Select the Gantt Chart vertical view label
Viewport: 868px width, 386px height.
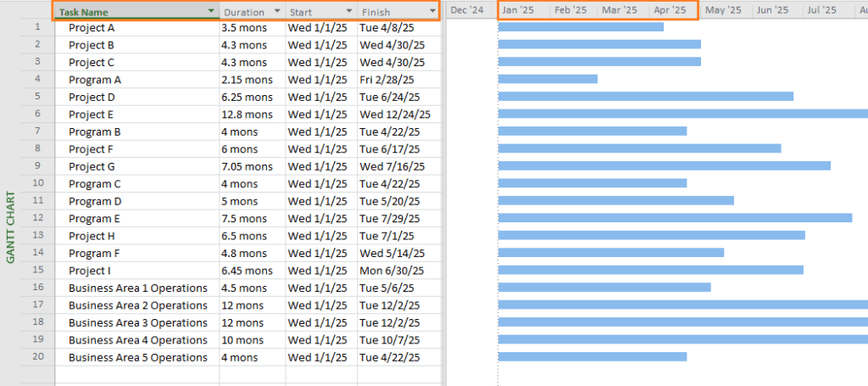click(x=11, y=227)
